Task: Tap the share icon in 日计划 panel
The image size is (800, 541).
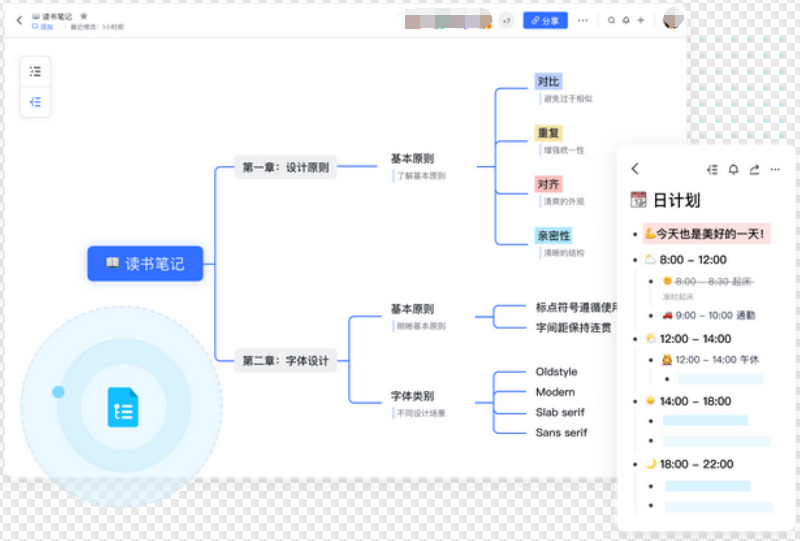Action: (x=754, y=169)
